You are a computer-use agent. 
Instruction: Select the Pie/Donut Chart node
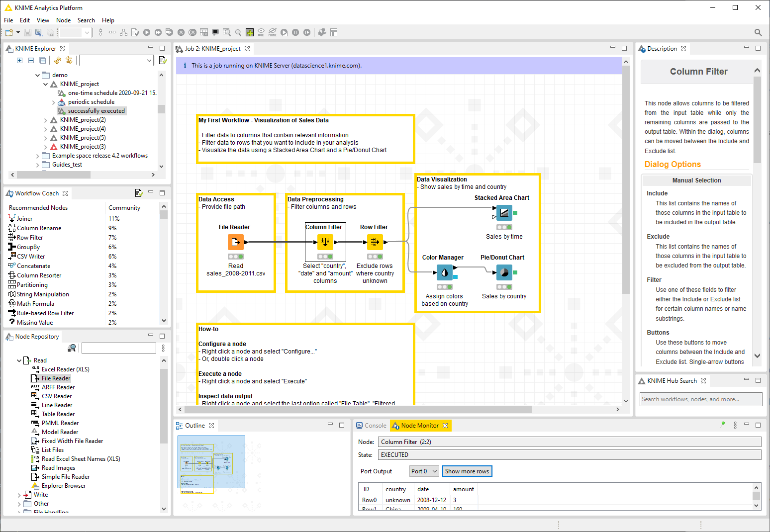[504, 272]
